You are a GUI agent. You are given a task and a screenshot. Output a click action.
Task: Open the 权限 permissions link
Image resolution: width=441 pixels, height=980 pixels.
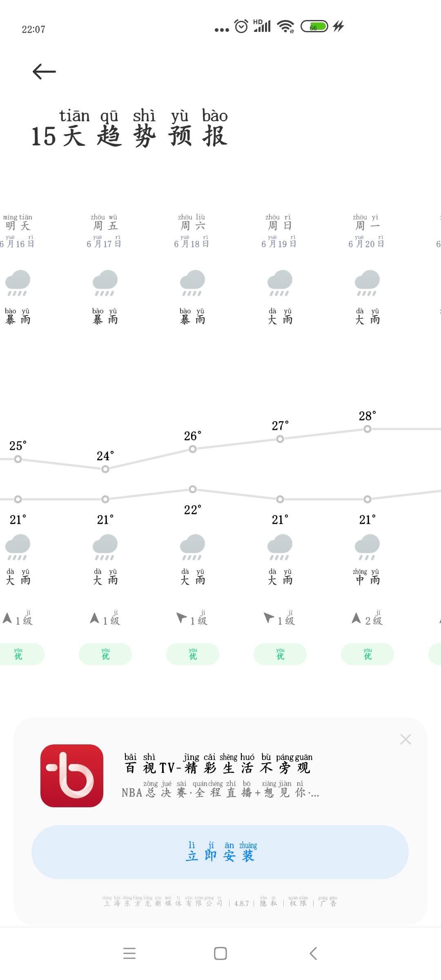pos(298,902)
